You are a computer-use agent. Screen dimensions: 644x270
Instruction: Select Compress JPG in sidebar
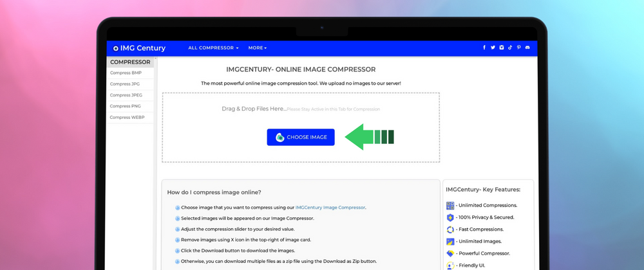pyautogui.click(x=130, y=84)
